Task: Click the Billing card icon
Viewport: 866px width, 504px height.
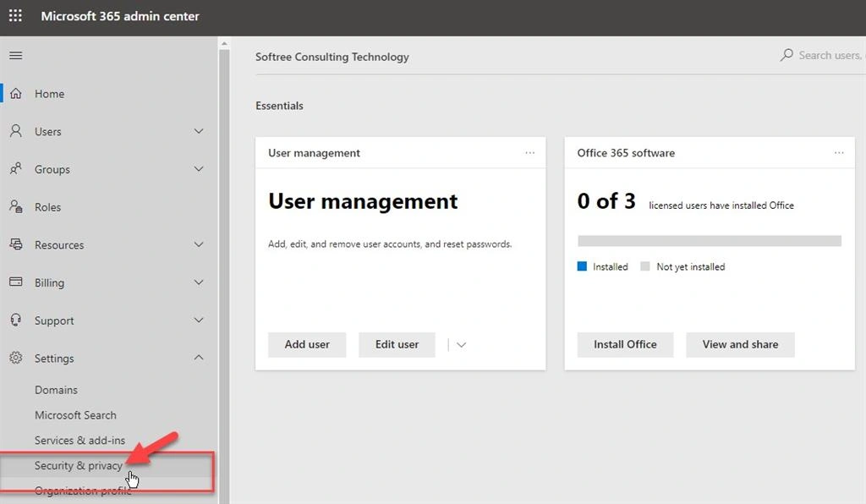Action: (x=16, y=282)
